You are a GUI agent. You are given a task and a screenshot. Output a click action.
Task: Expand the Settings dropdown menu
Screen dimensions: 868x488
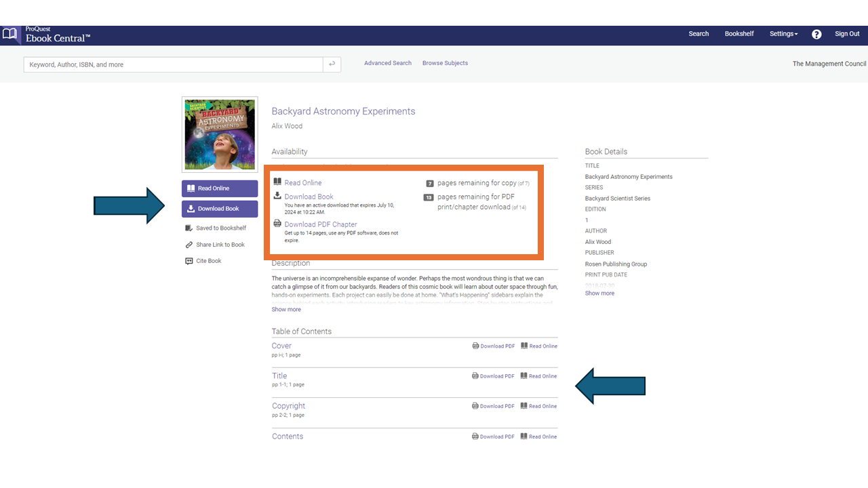[x=783, y=34]
